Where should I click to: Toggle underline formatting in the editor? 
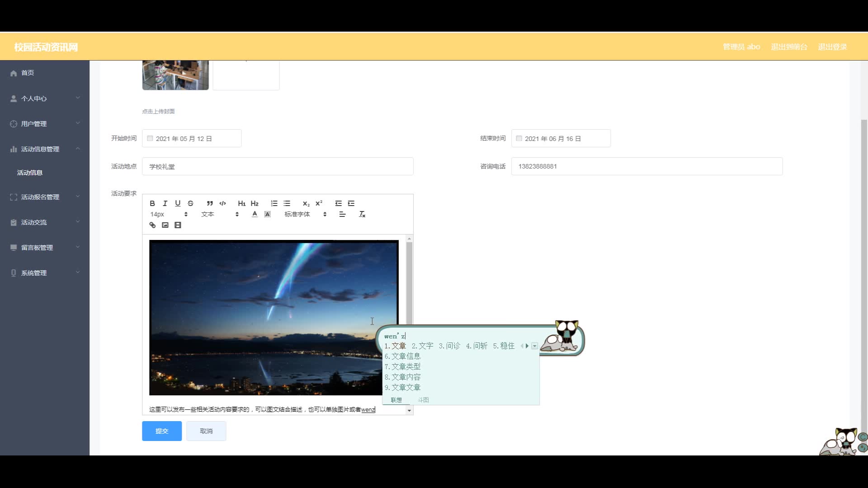tap(178, 203)
